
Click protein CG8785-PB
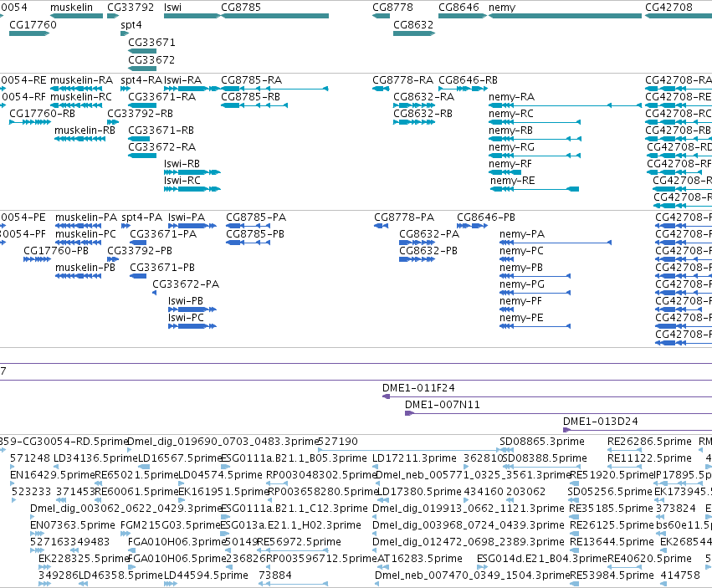(248, 243)
